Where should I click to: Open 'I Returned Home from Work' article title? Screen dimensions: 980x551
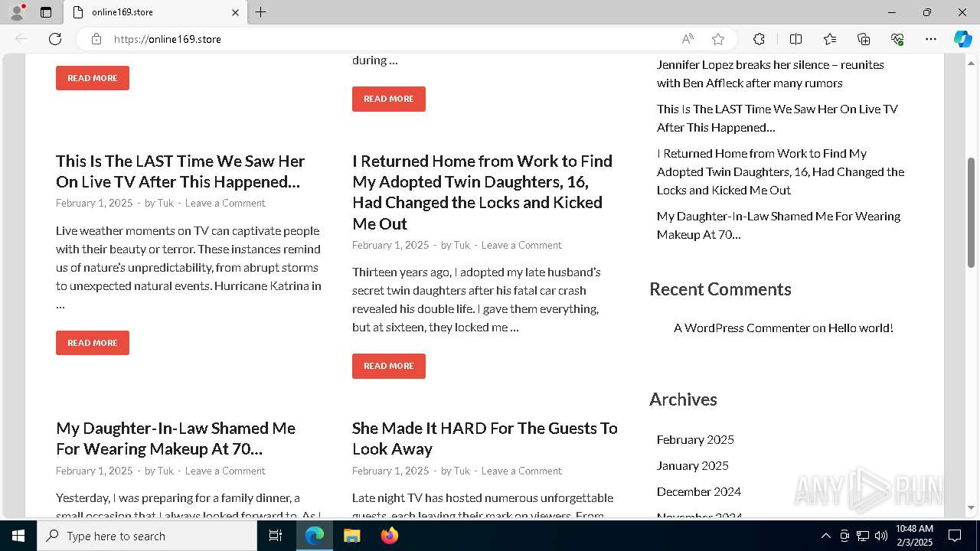tap(482, 192)
